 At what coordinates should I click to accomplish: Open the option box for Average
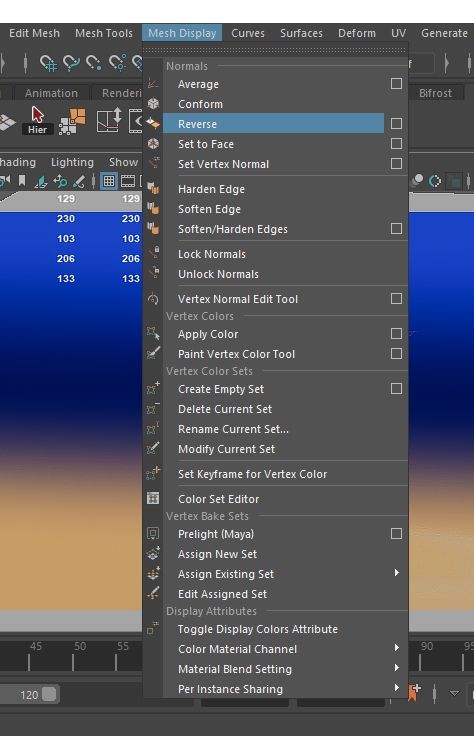tap(396, 84)
